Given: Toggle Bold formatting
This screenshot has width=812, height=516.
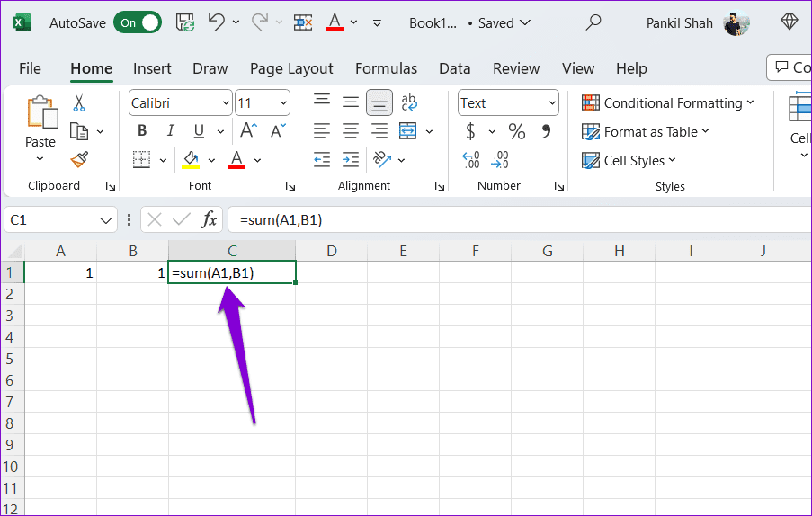Looking at the screenshot, I should tap(142, 131).
